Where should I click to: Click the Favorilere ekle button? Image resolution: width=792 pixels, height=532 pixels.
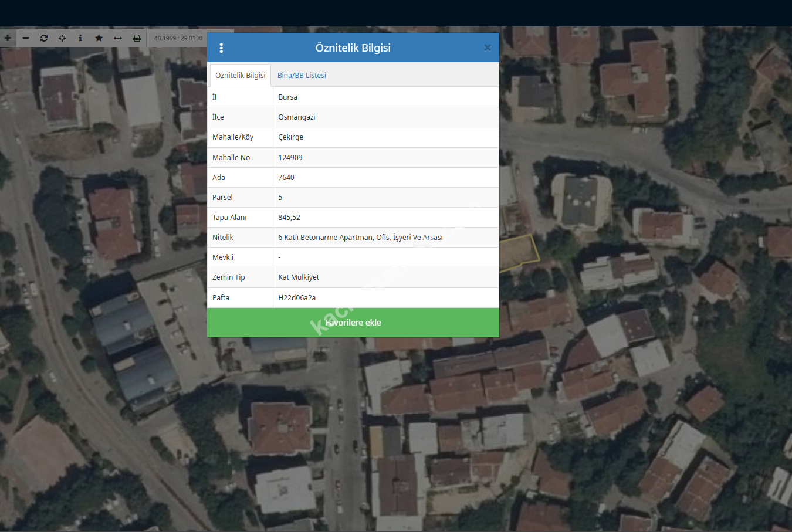point(353,323)
